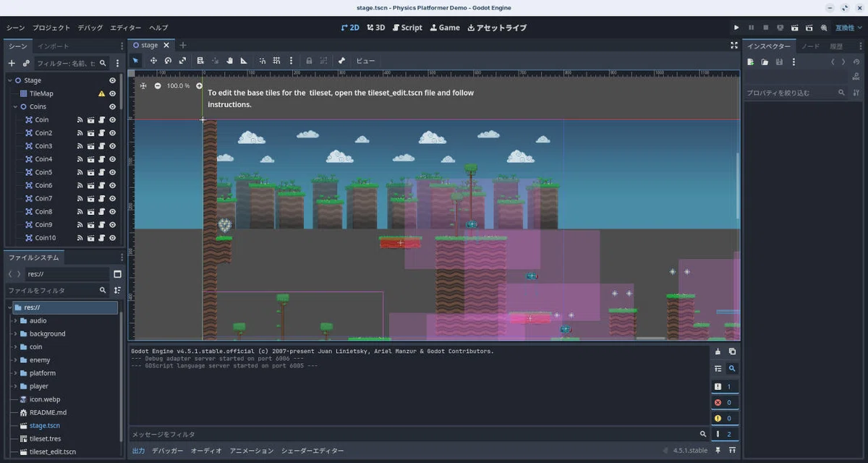Toggle visibility of TileMap node
Image resolution: width=868 pixels, height=463 pixels.
(113, 93)
